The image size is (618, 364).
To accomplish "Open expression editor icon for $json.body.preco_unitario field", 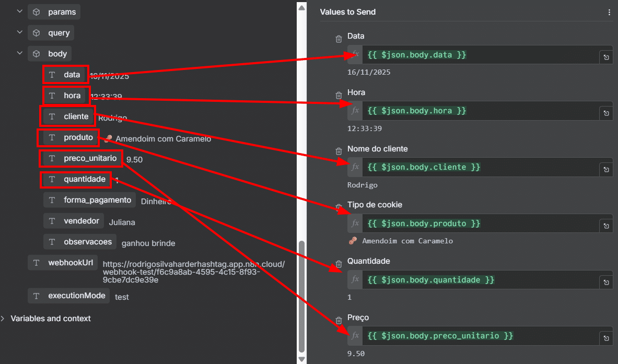I will point(606,338).
